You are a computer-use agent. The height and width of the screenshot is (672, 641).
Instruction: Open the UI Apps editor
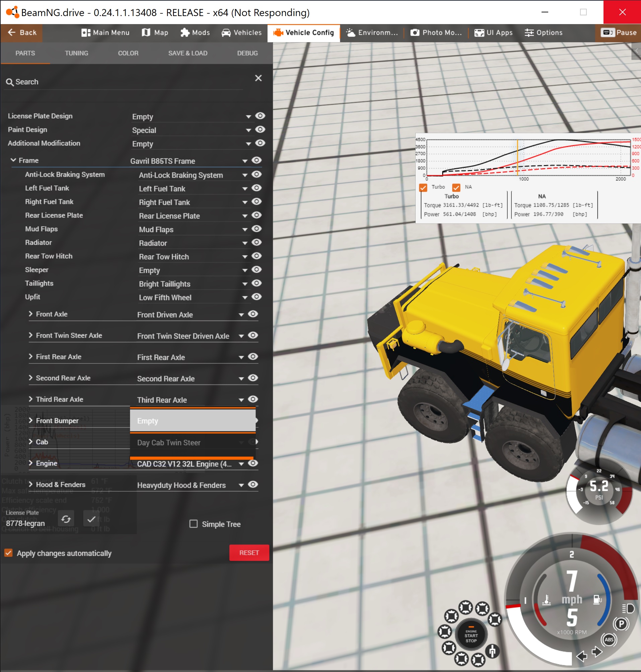point(493,32)
